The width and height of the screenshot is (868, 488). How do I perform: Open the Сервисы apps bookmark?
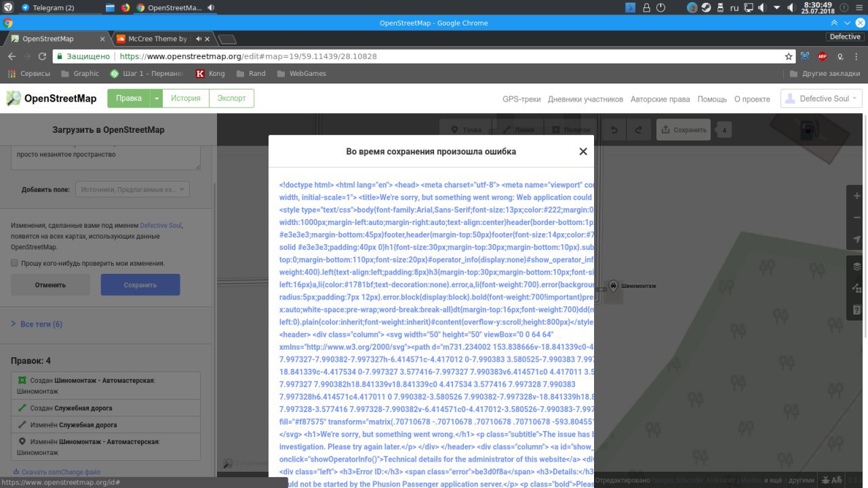point(28,73)
